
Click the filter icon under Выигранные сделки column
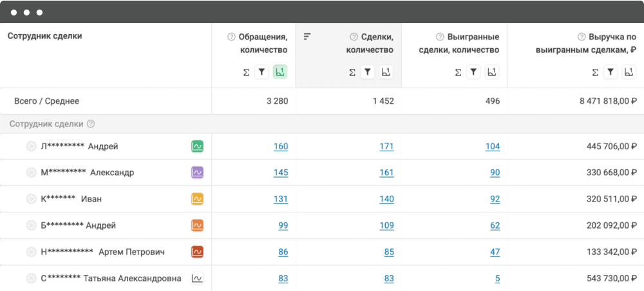pyautogui.click(x=473, y=72)
